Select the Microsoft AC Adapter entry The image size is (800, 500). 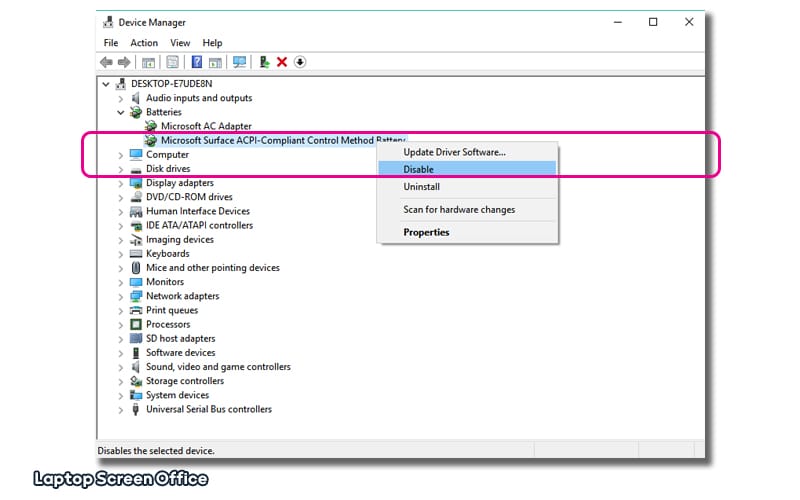tap(206, 126)
